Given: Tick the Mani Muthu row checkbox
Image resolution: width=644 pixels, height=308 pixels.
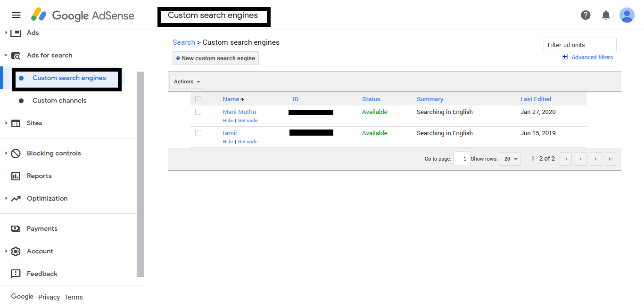Looking at the screenshot, I should tap(198, 112).
